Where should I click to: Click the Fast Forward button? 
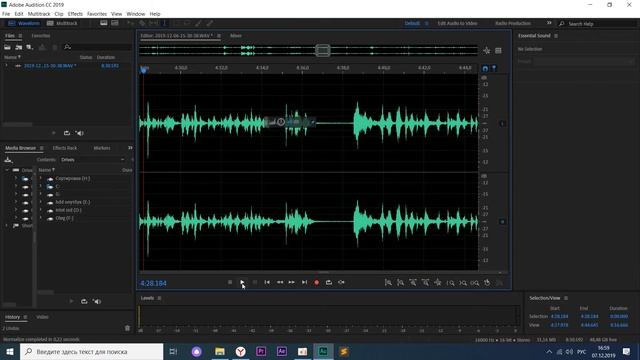(x=292, y=282)
